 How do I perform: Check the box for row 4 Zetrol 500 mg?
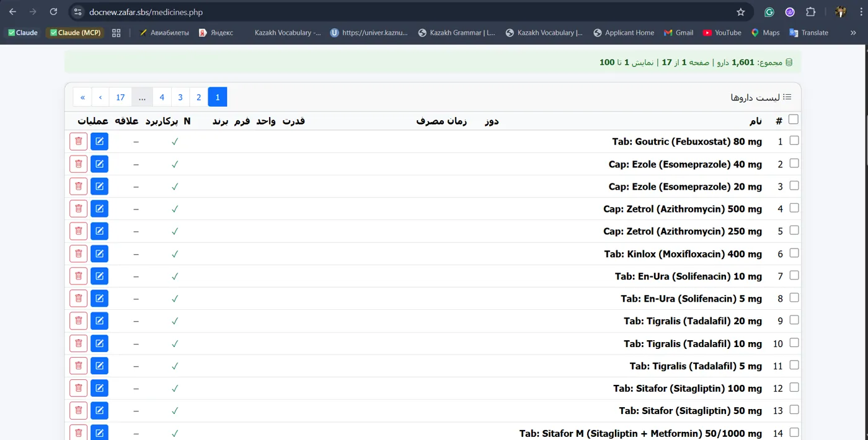point(794,208)
